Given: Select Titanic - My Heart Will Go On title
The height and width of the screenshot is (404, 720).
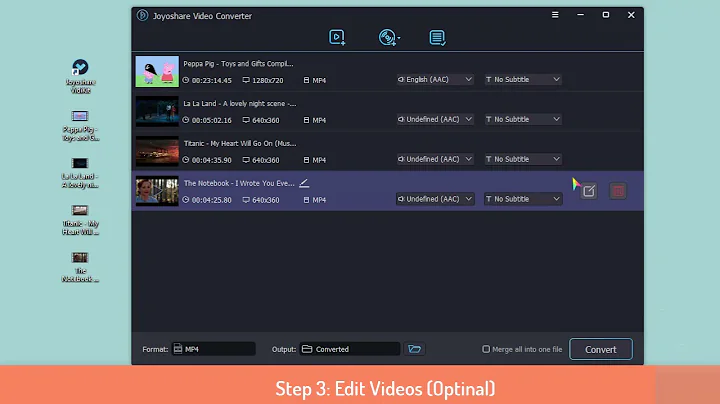Looking at the screenshot, I should click(240, 144).
